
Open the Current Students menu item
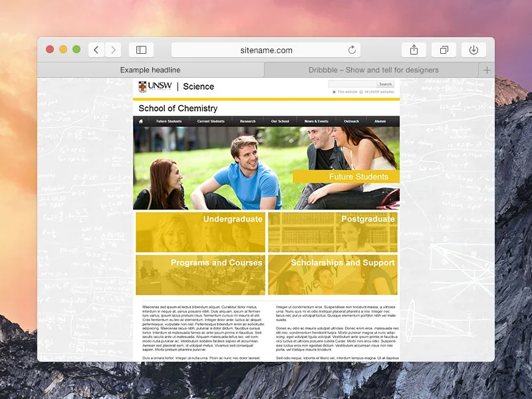tap(211, 121)
